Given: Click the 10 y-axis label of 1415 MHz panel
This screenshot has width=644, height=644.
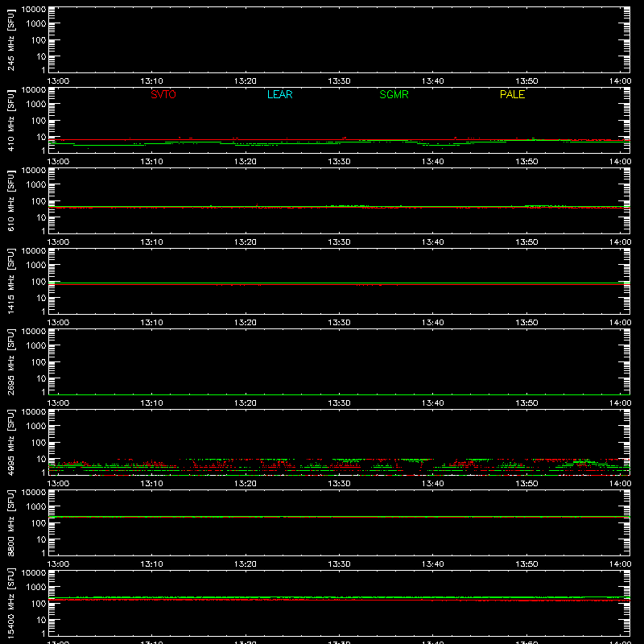Looking at the screenshot, I should point(41,298).
